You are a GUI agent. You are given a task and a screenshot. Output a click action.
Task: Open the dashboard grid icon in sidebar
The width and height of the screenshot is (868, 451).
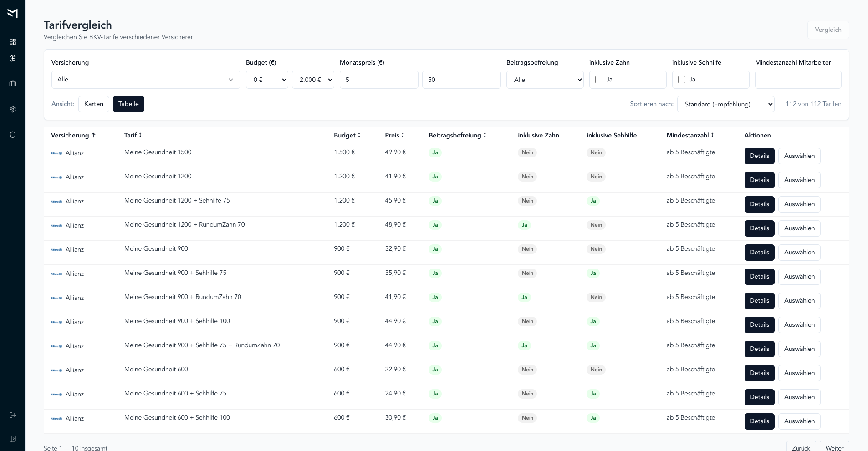pos(13,42)
